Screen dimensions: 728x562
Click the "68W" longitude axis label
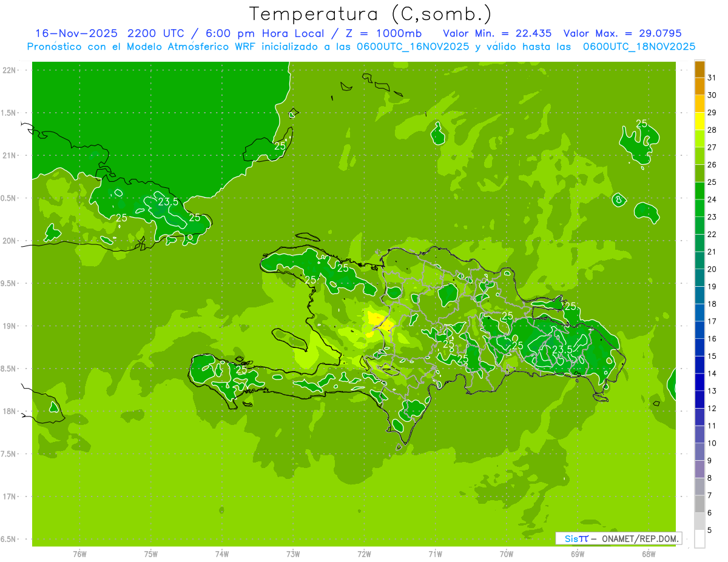tap(649, 554)
